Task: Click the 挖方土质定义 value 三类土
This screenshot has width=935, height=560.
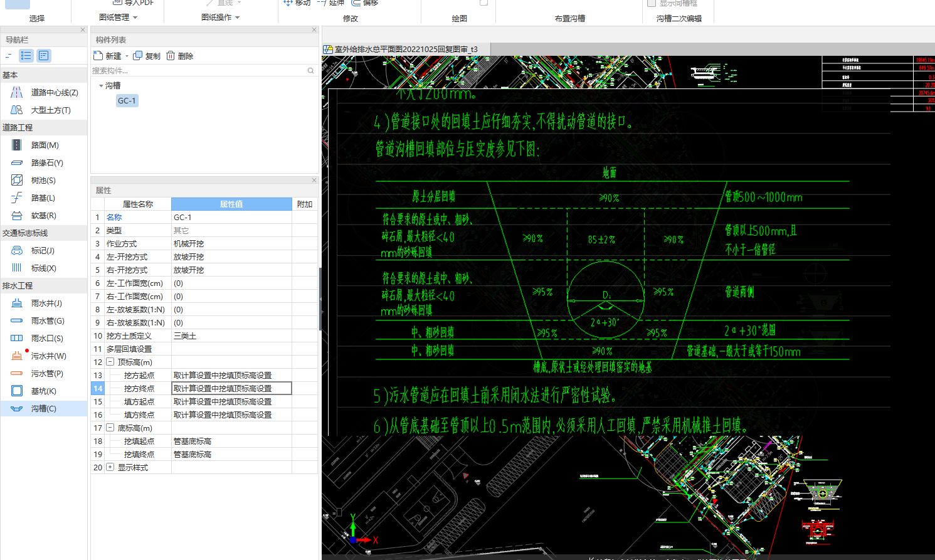Action: tap(231, 335)
